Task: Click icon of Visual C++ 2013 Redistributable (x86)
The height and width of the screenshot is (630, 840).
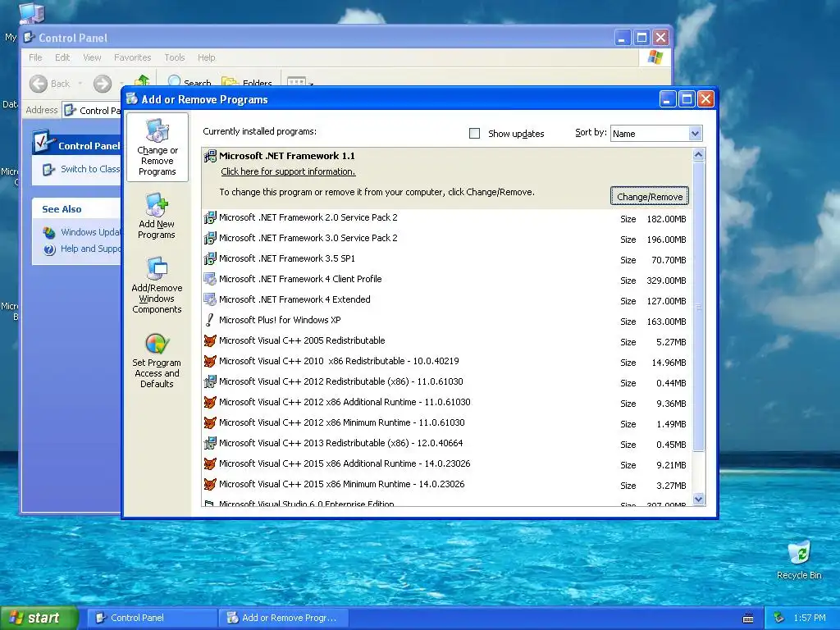Action: click(x=210, y=443)
